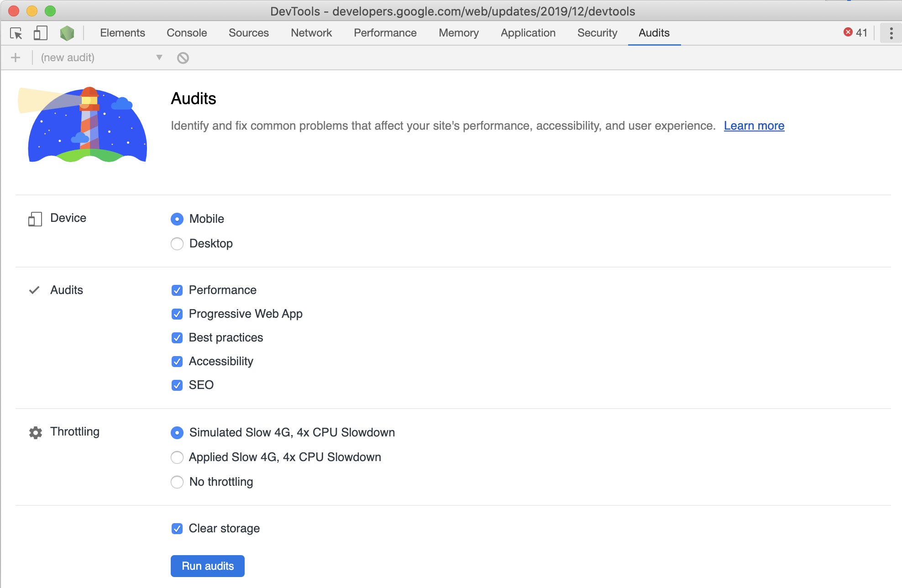Image resolution: width=902 pixels, height=588 pixels.
Task: Click the red error count icon
Action: [848, 32]
